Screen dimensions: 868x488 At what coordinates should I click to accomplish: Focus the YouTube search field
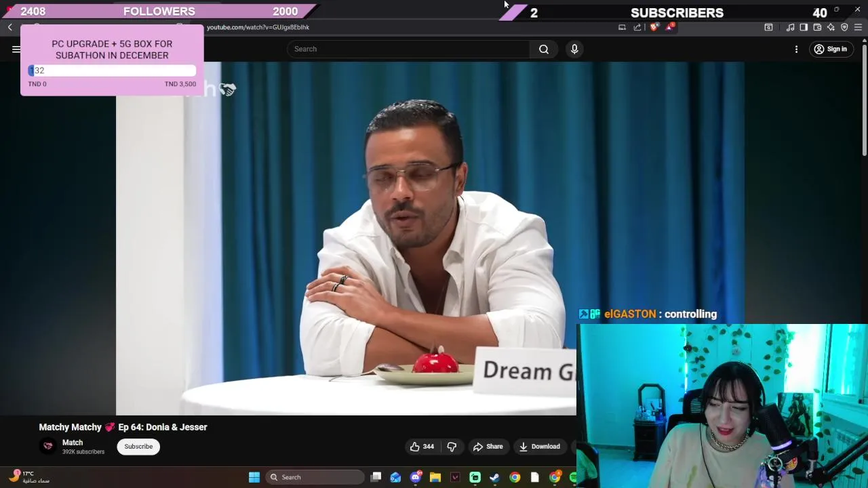[408, 49]
